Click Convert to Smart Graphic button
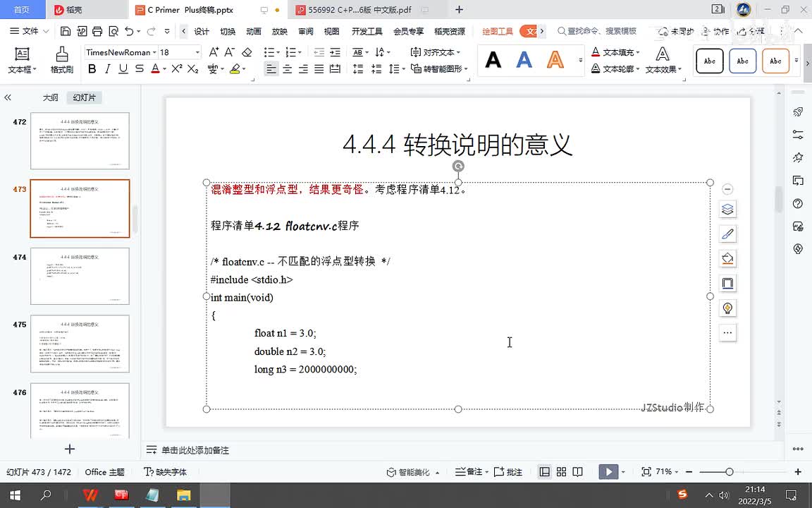812x508 pixels. click(x=438, y=68)
